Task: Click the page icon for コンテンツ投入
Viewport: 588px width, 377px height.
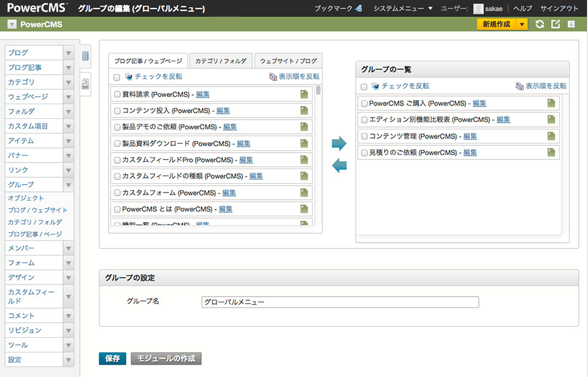Action: tap(304, 110)
